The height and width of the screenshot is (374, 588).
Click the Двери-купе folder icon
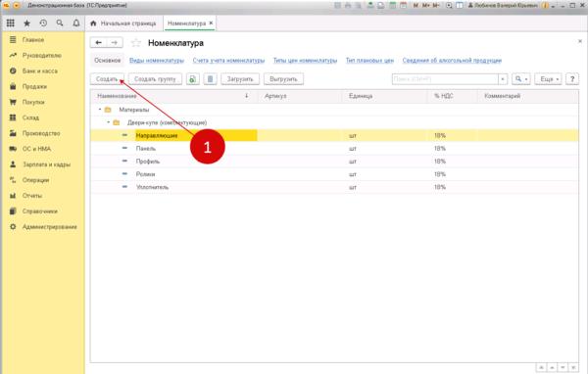tap(117, 122)
